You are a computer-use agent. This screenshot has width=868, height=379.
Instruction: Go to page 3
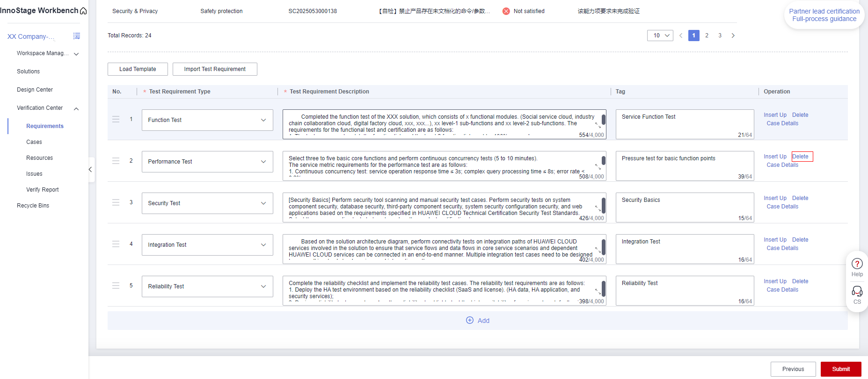click(x=720, y=36)
